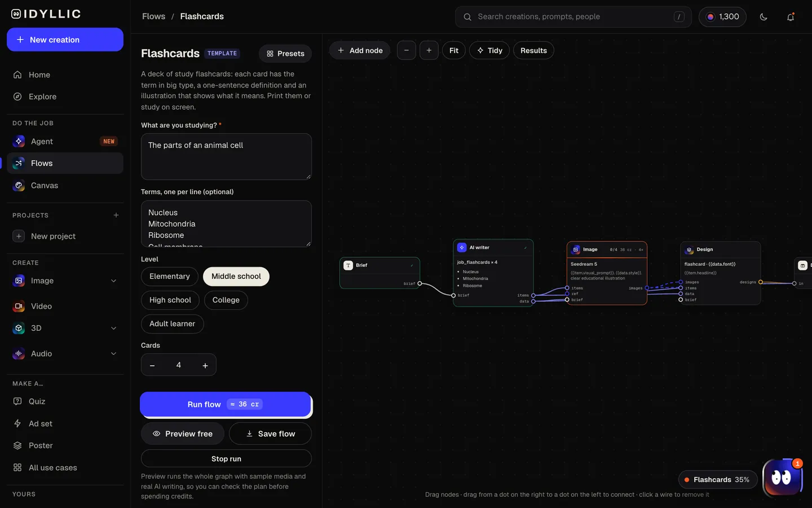
Task: Click the Idyllic logo icon
Action: coord(16,14)
